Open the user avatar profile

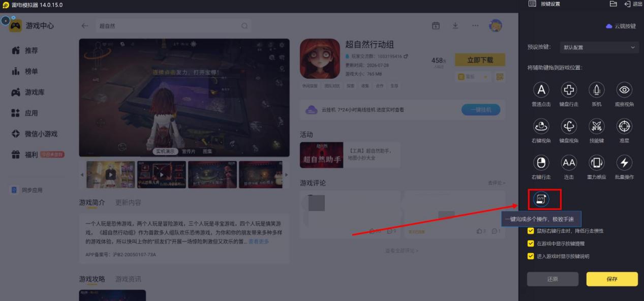pyautogui.click(x=495, y=25)
